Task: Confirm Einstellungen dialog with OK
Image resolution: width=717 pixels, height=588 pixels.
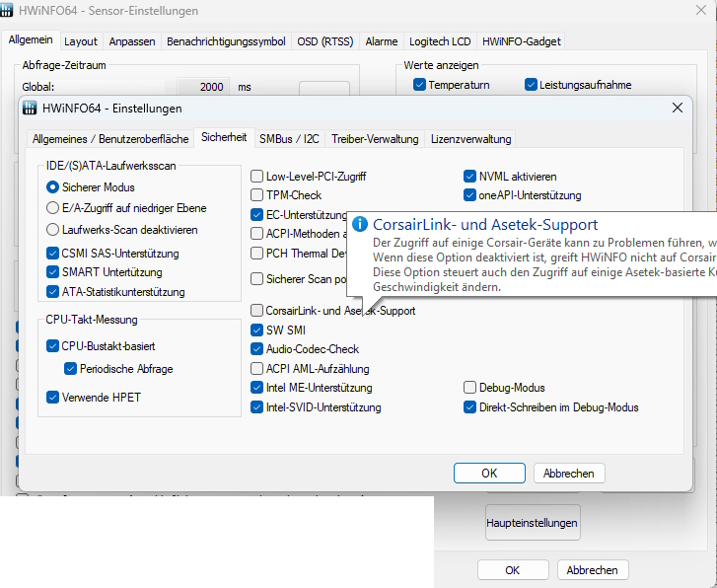Action: click(489, 474)
